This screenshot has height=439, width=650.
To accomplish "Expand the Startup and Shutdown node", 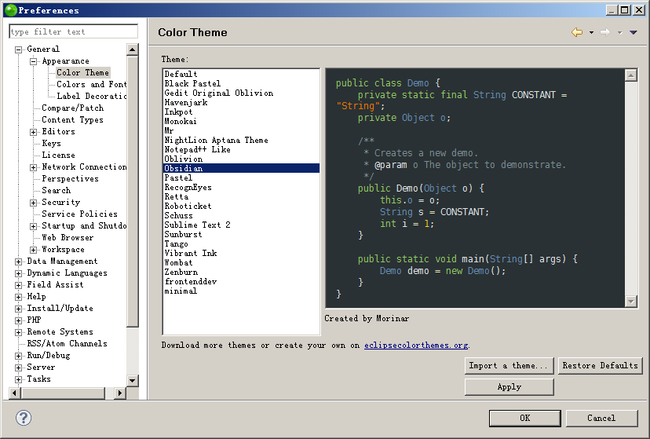I will click(34, 226).
